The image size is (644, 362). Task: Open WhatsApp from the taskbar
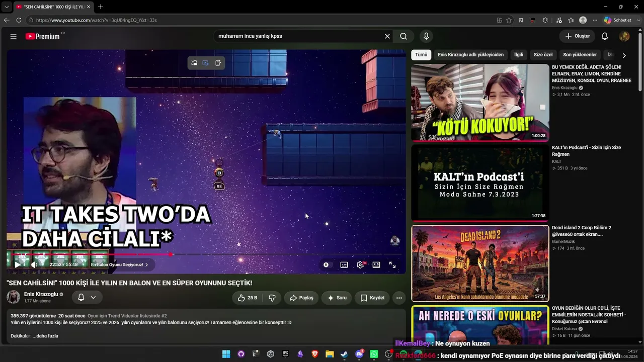click(x=374, y=354)
